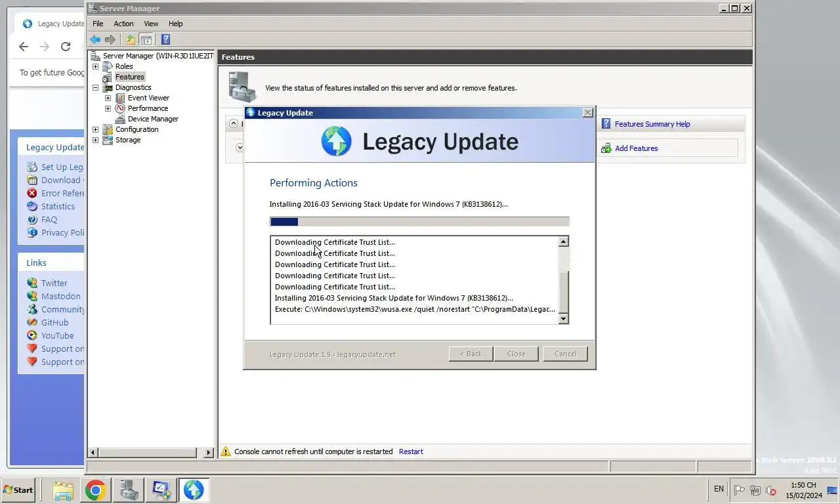Click the Roles node icon in the tree
Image resolution: width=840 pixels, height=504 pixels.
(108, 66)
